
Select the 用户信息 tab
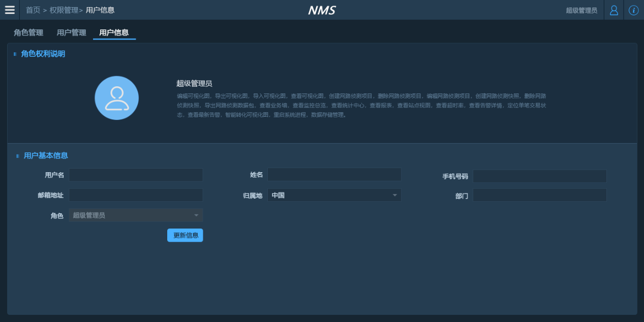114,33
